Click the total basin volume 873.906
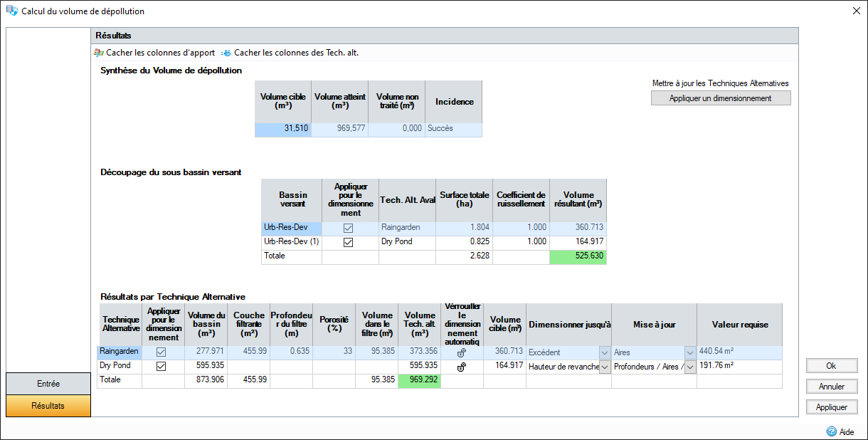 tap(206, 381)
